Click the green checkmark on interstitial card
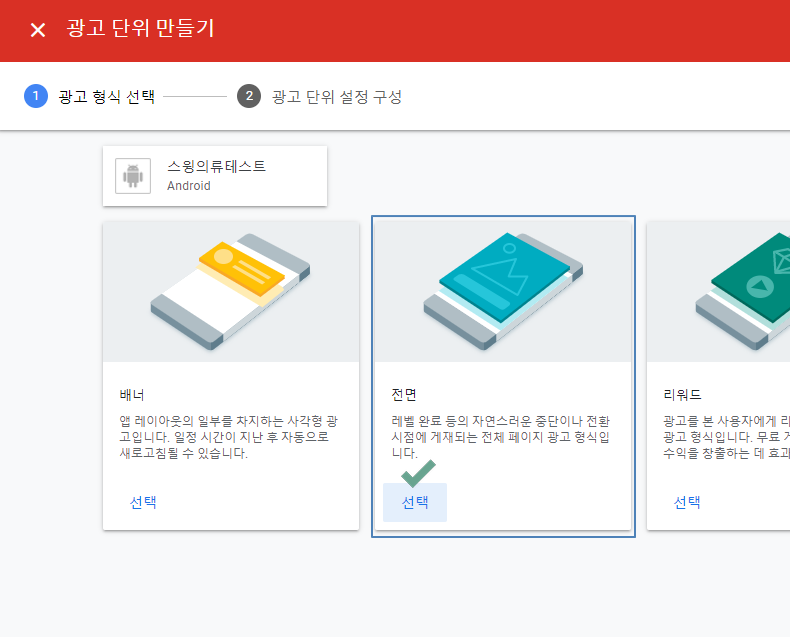The width and height of the screenshot is (790, 637). [x=418, y=473]
